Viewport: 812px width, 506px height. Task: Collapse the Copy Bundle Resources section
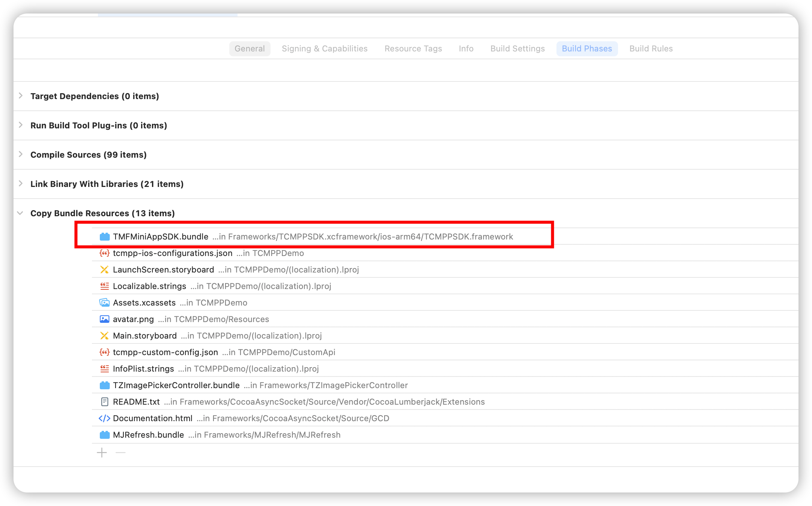(20, 213)
